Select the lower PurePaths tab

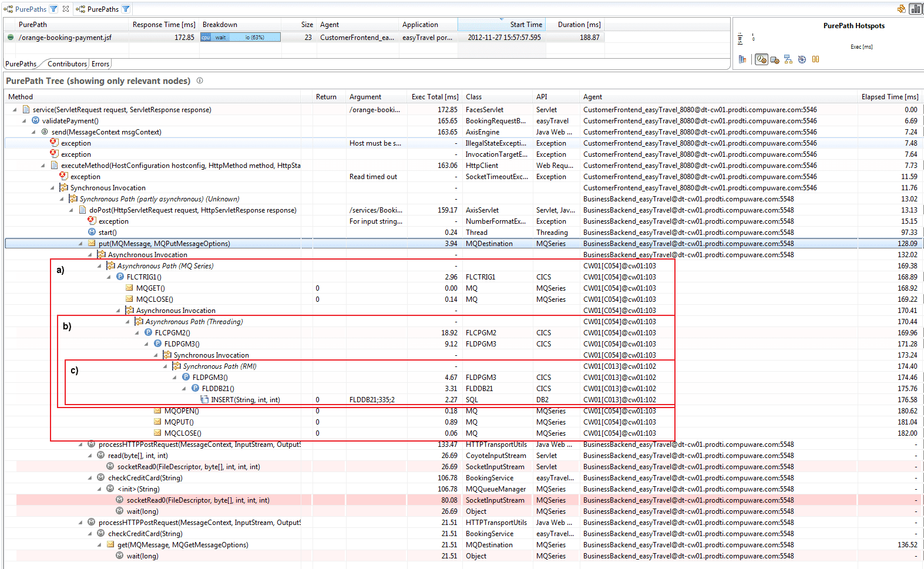coord(21,64)
